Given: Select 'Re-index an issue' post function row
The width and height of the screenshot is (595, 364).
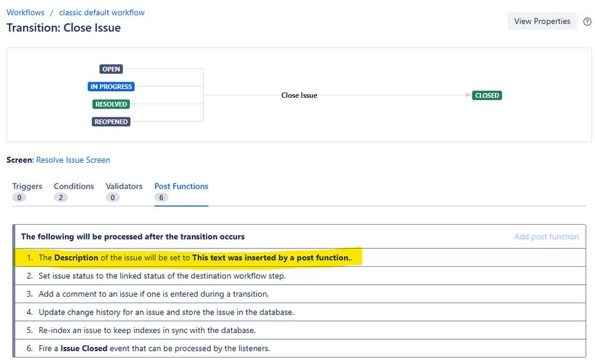Looking at the screenshot, I should (300, 330).
